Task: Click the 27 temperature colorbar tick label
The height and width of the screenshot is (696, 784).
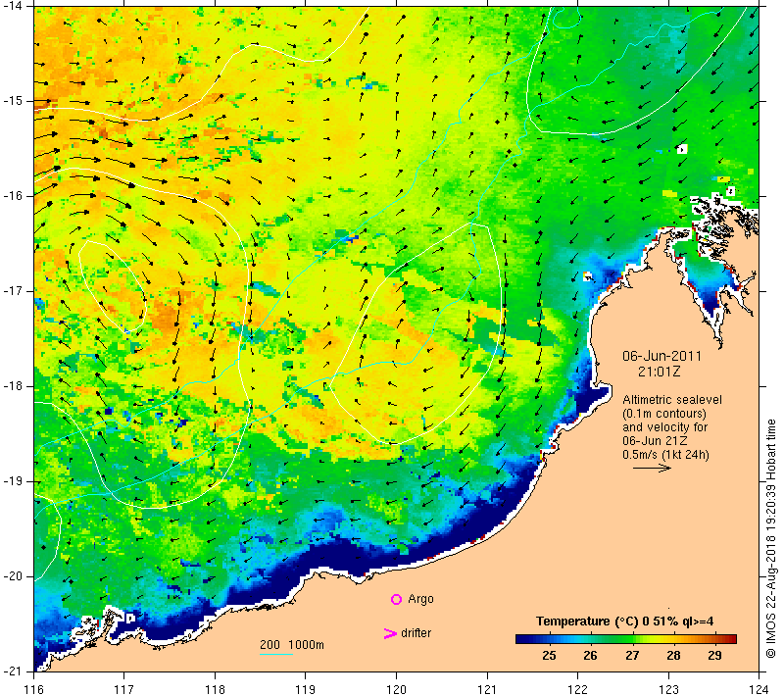Action: 632,656
